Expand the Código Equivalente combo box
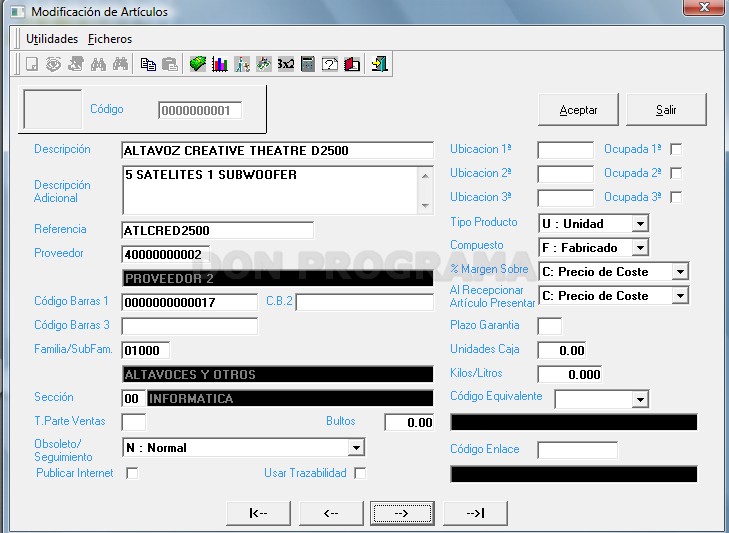The height and width of the screenshot is (533, 729). (640, 399)
